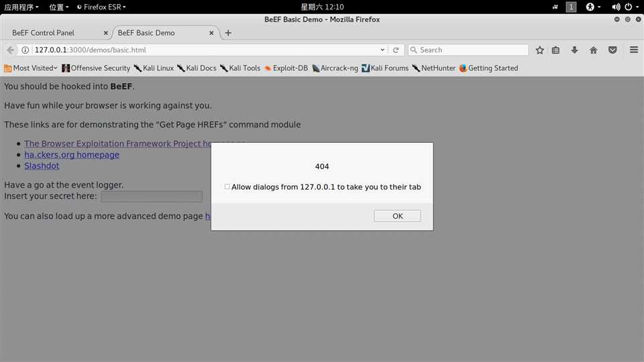Expand the address bar history dropdown
Viewport: 644px width, 362px height.
(x=382, y=50)
